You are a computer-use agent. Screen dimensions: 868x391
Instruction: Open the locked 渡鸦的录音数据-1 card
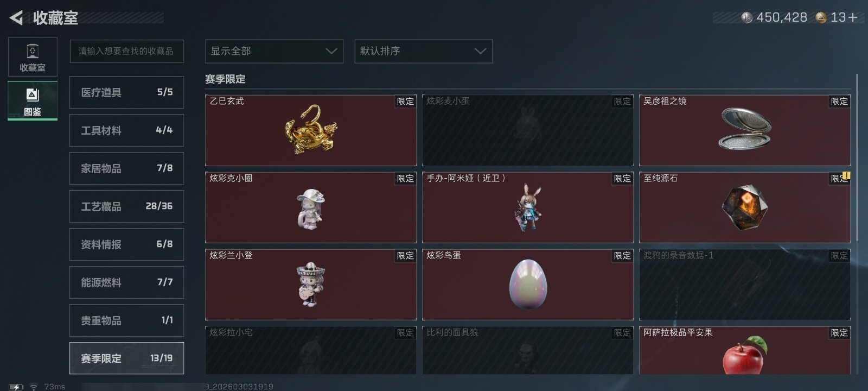[x=745, y=285]
